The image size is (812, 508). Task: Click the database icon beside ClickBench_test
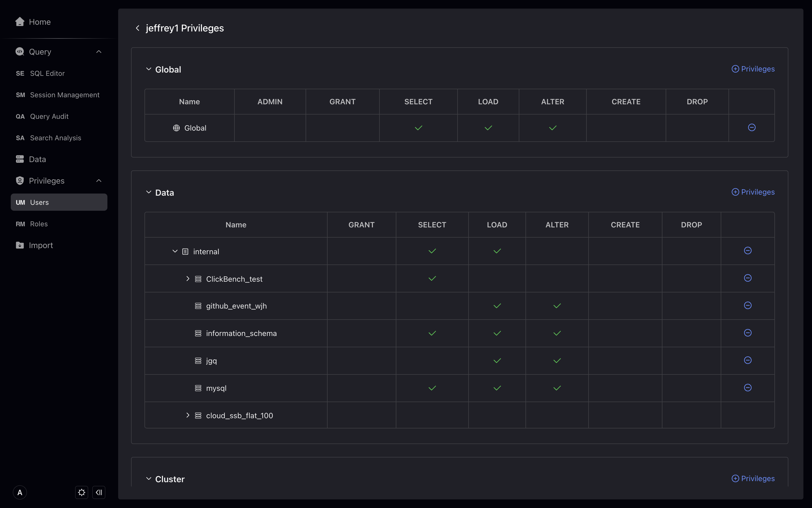[198, 279]
